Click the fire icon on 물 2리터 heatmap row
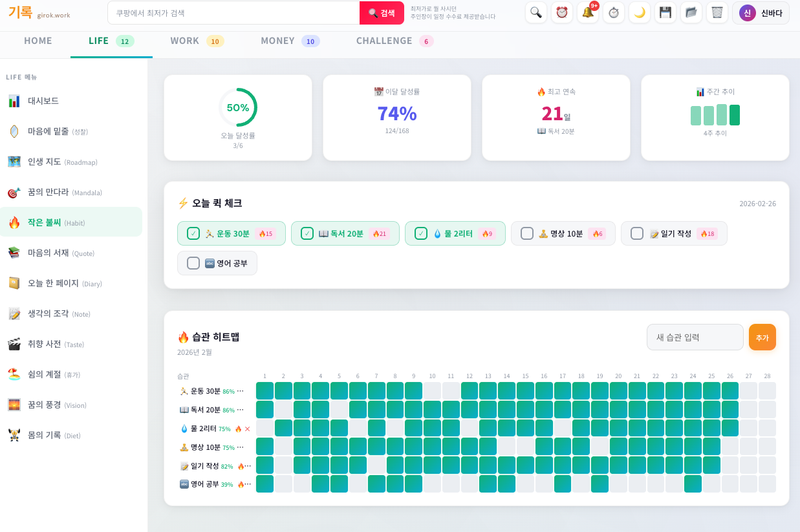800x532 pixels. (238, 429)
